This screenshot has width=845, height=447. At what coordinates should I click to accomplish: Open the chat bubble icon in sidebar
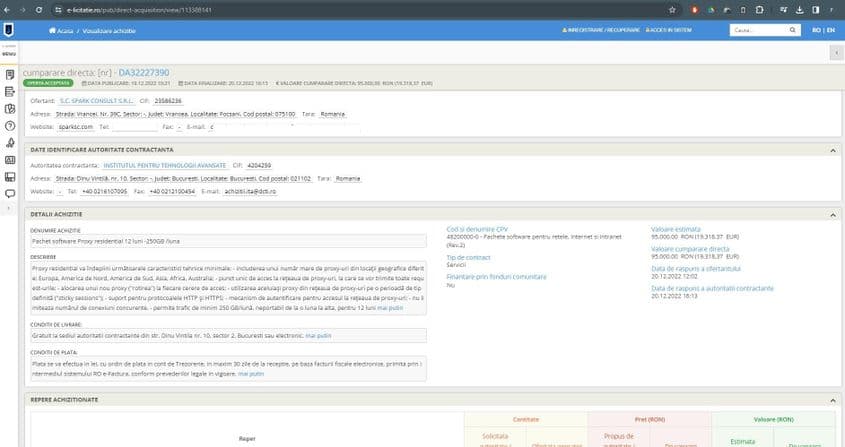click(x=9, y=192)
